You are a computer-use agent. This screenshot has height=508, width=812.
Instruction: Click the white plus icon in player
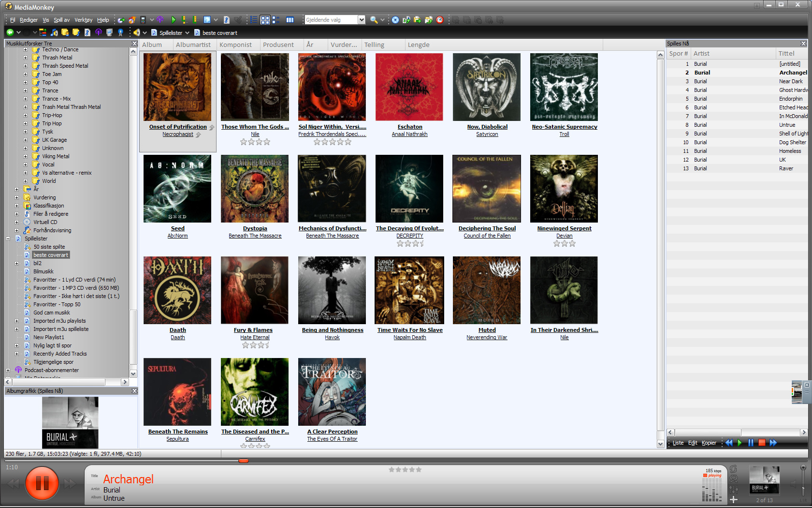[x=734, y=499]
